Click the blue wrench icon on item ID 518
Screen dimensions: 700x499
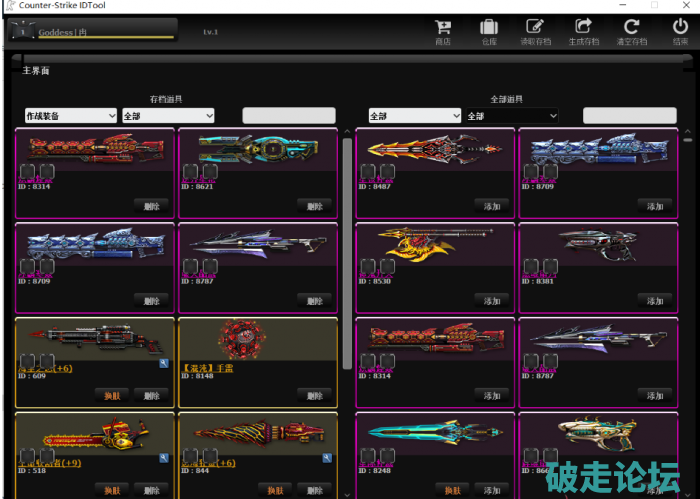163,458
